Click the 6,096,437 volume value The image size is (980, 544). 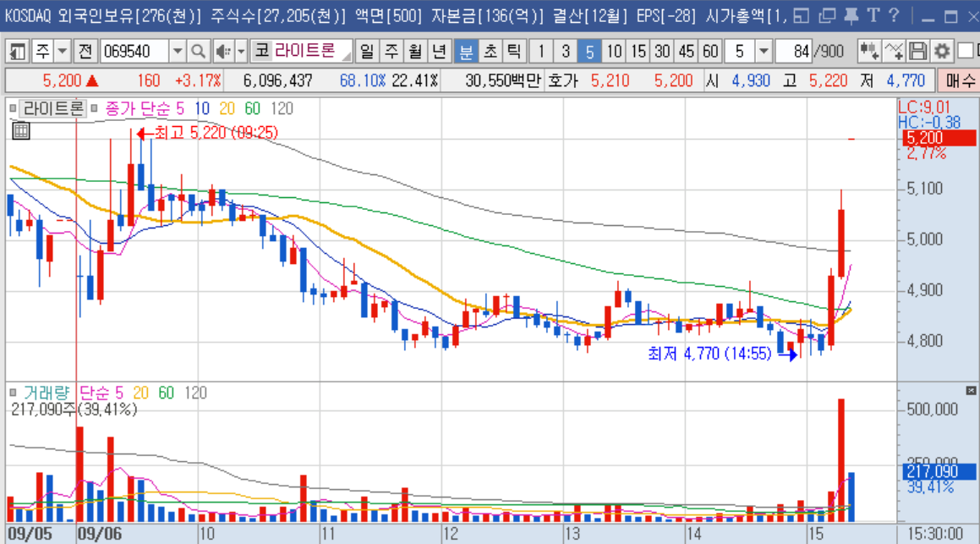(277, 80)
